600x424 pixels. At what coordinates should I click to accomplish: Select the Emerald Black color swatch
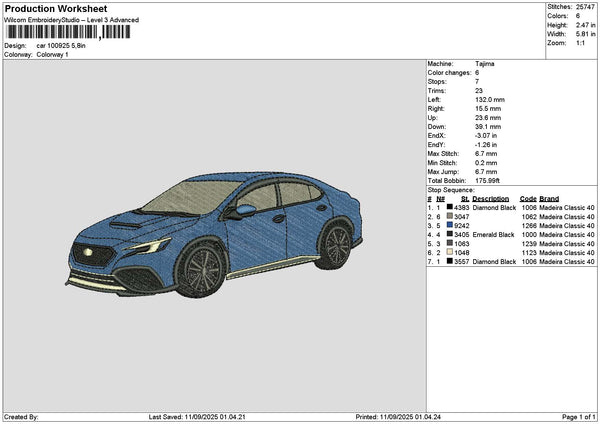[450, 234]
